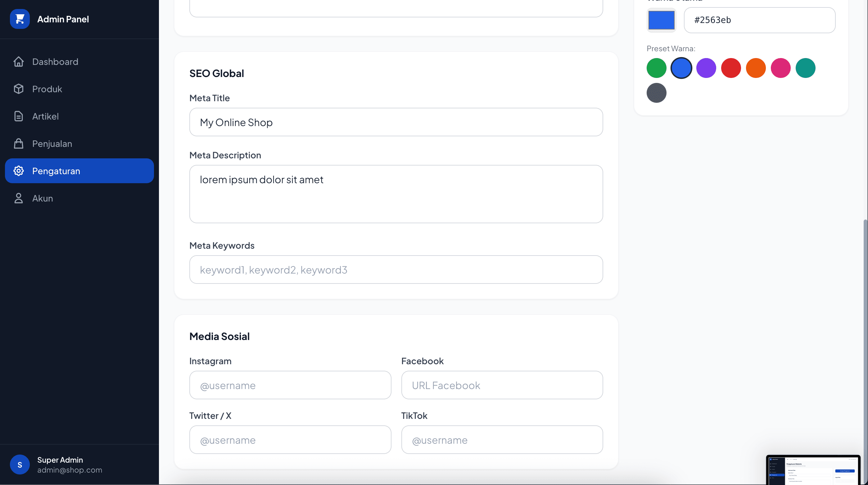Click the Produk box icon
868x485 pixels.
(19, 89)
